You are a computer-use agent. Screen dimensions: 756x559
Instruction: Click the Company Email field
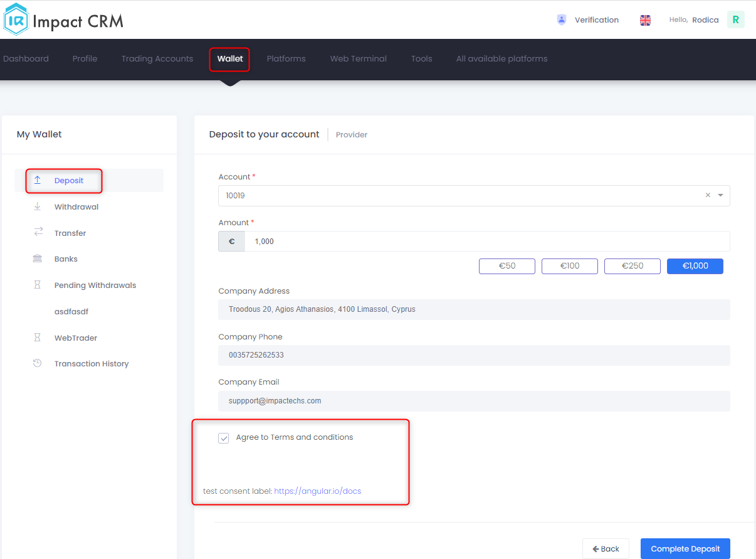click(474, 401)
